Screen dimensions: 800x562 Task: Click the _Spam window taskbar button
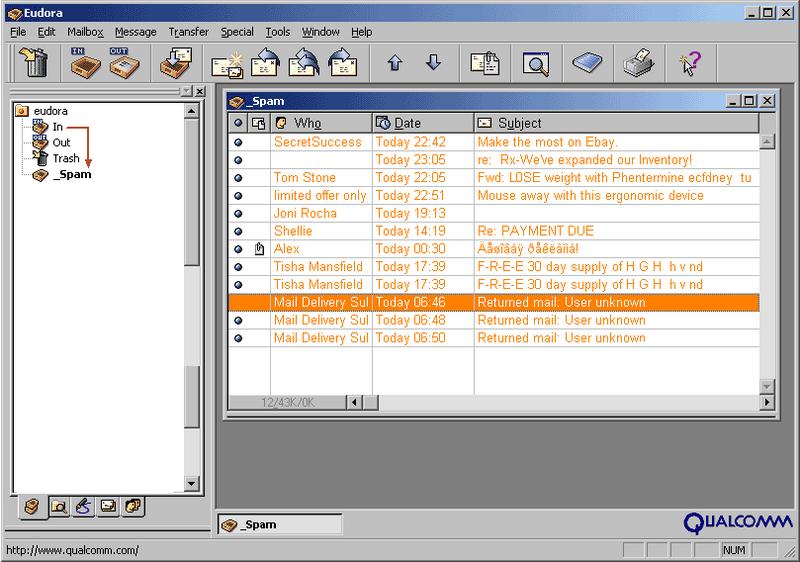(280, 524)
